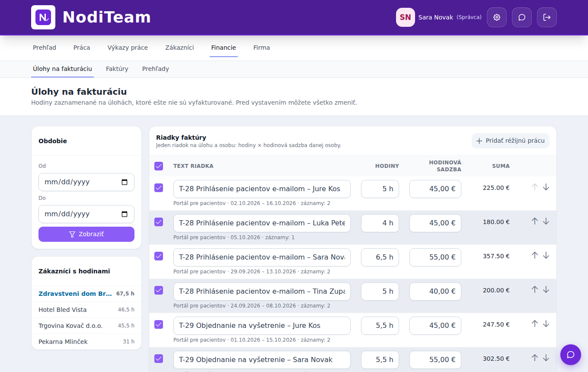Select the Financie menu item

(x=224, y=48)
